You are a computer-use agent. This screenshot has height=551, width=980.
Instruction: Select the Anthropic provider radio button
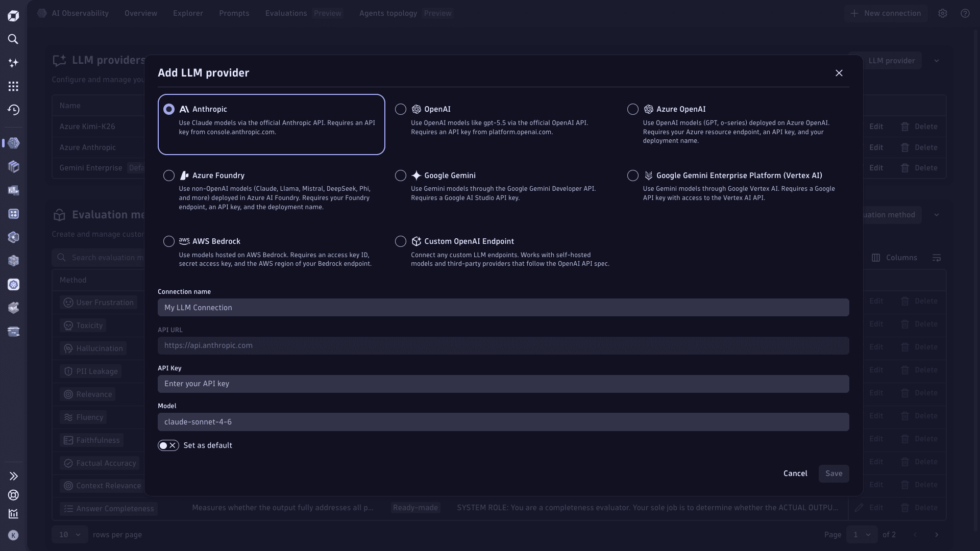point(169,109)
